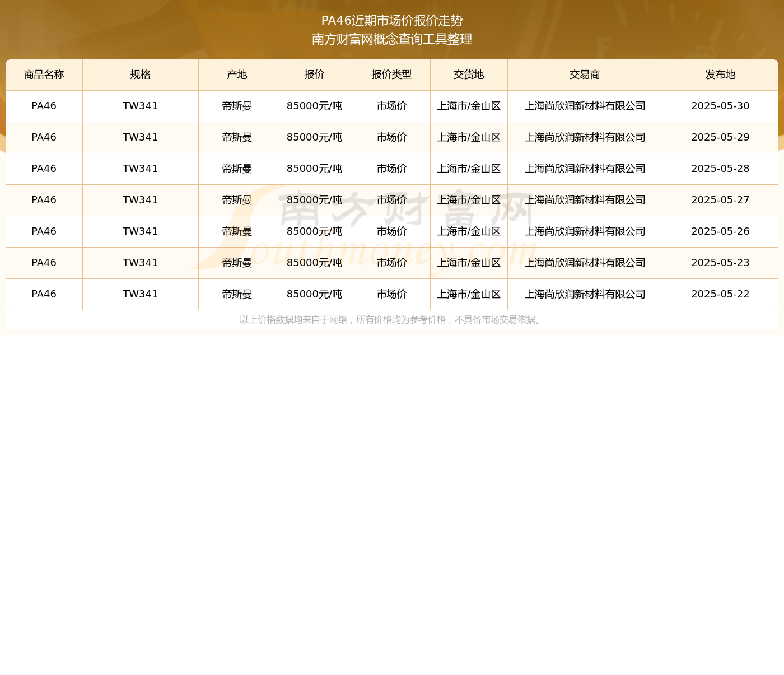Viewport: 784px width, 675px height.
Task: Click 85000元/吨 in the 2025-05-26 row
Action: pyautogui.click(x=314, y=231)
